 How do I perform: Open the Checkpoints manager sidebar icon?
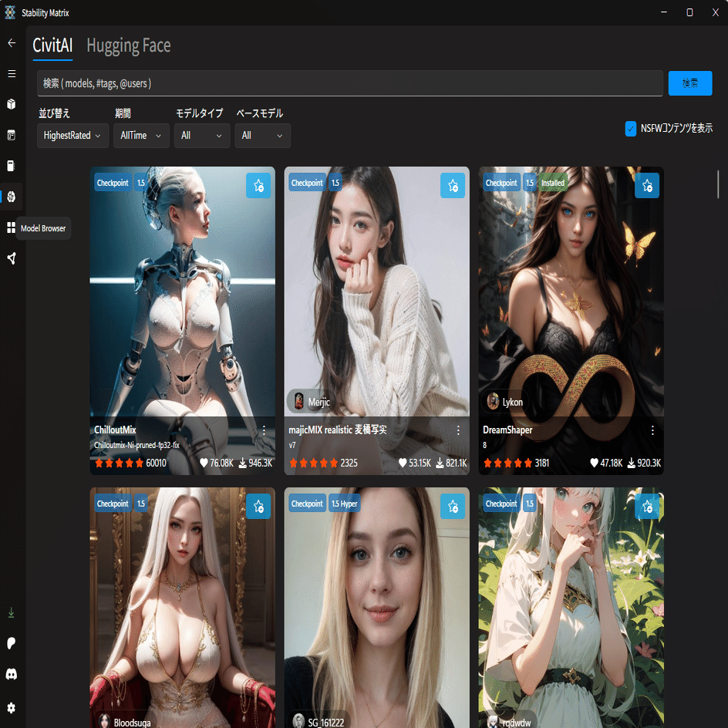[12, 166]
